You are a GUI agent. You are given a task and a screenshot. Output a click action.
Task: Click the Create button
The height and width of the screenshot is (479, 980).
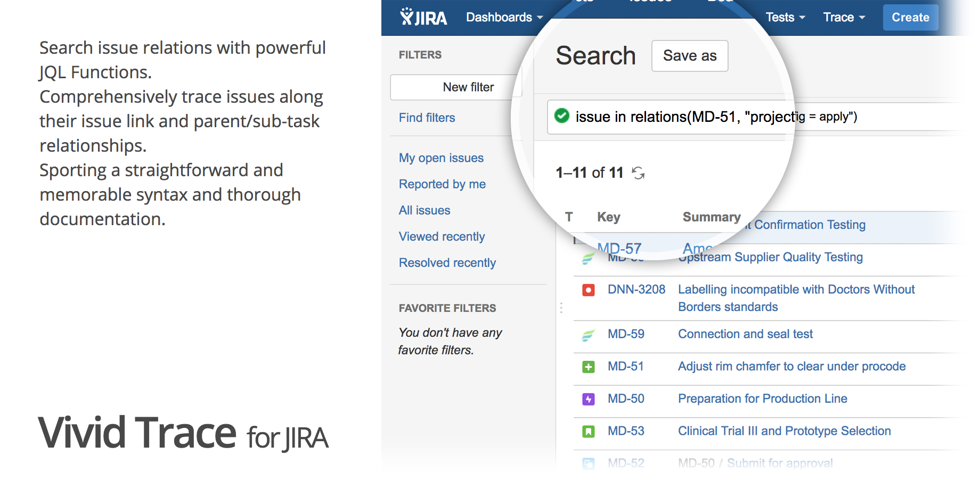[910, 18]
